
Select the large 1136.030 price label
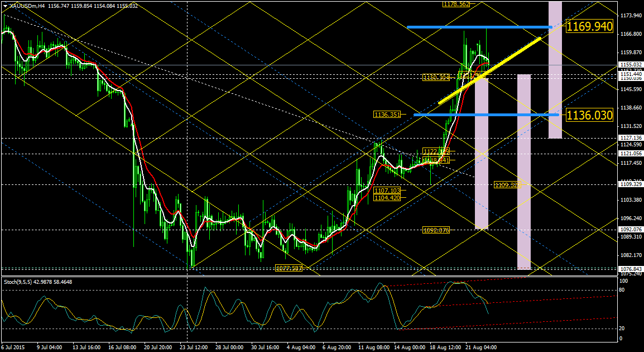[x=589, y=115]
